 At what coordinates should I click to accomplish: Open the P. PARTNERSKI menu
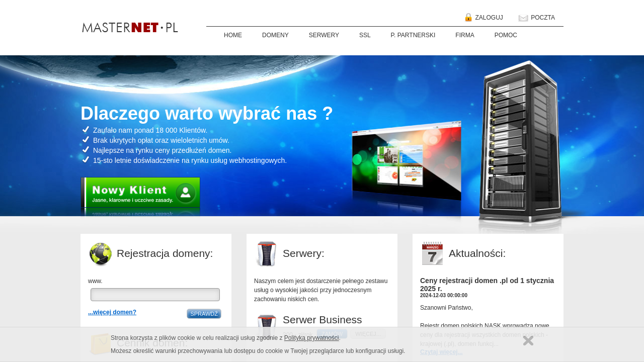[413, 35]
